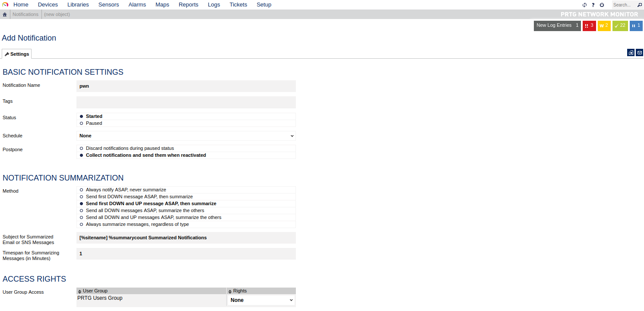Click the Notification Name input field
644x311 pixels.
186,86
